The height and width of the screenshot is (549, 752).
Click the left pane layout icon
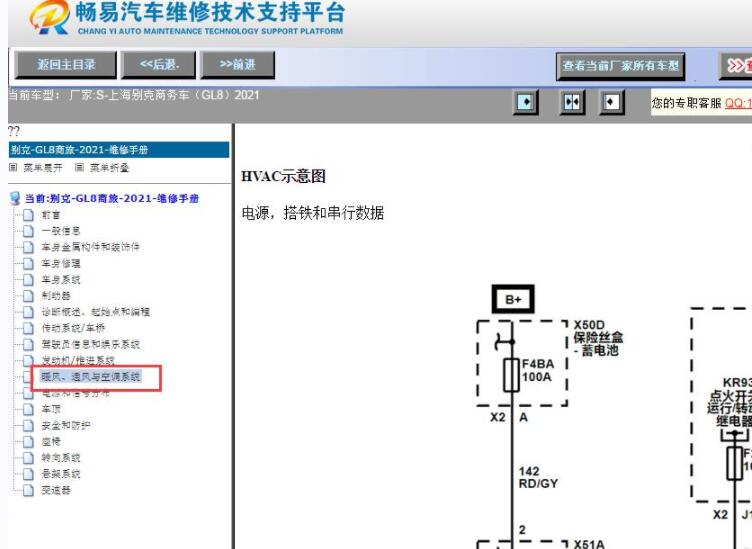pos(526,102)
